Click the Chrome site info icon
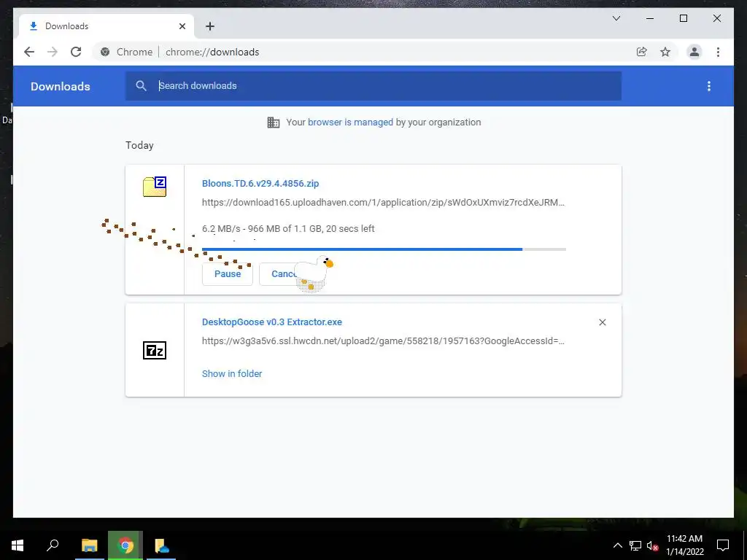 click(x=105, y=52)
